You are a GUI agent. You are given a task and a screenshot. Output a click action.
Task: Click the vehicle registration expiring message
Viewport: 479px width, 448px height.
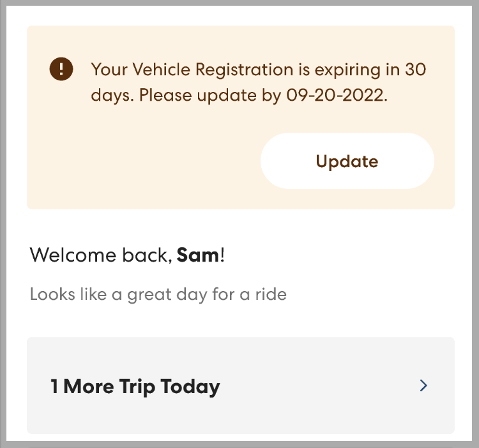point(259,82)
